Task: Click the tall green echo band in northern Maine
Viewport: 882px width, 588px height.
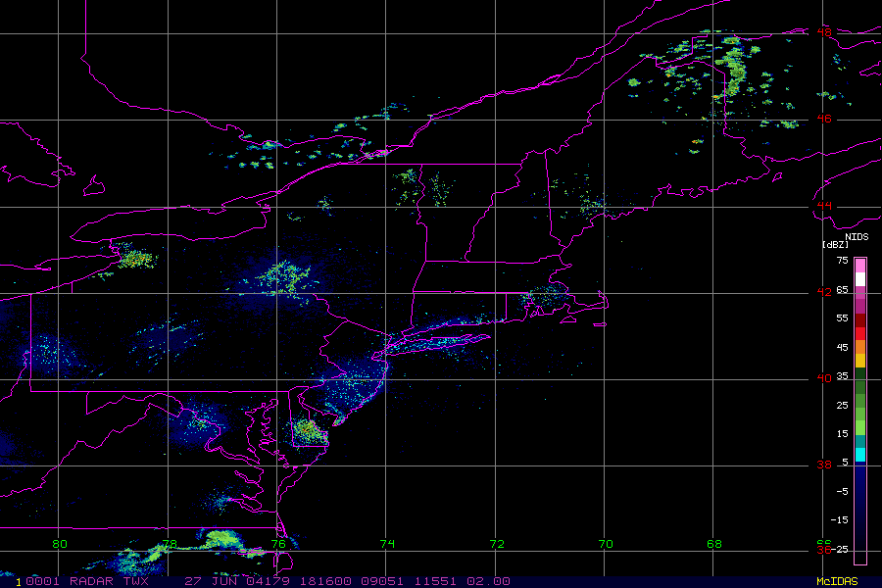Action: pyautogui.click(x=733, y=68)
